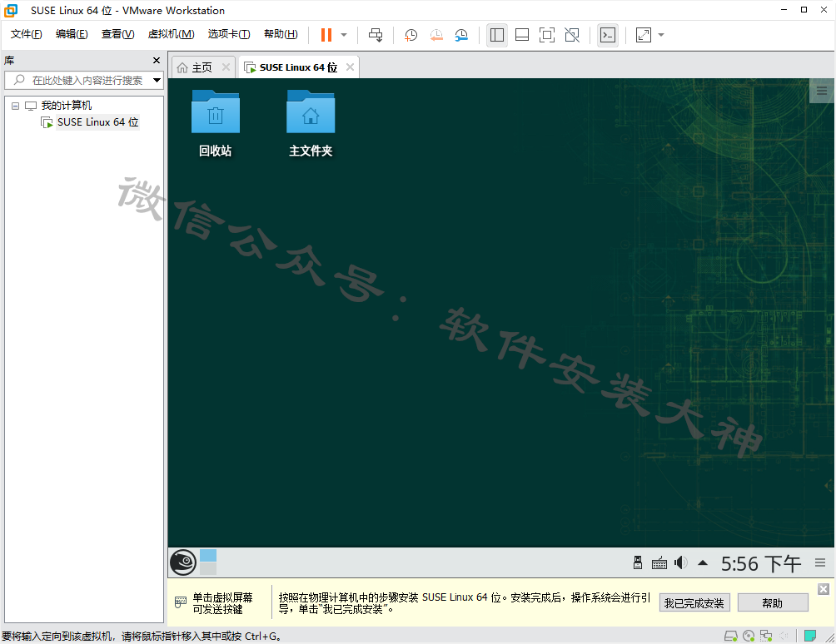Open the library search dropdown arrow

pyautogui.click(x=157, y=81)
